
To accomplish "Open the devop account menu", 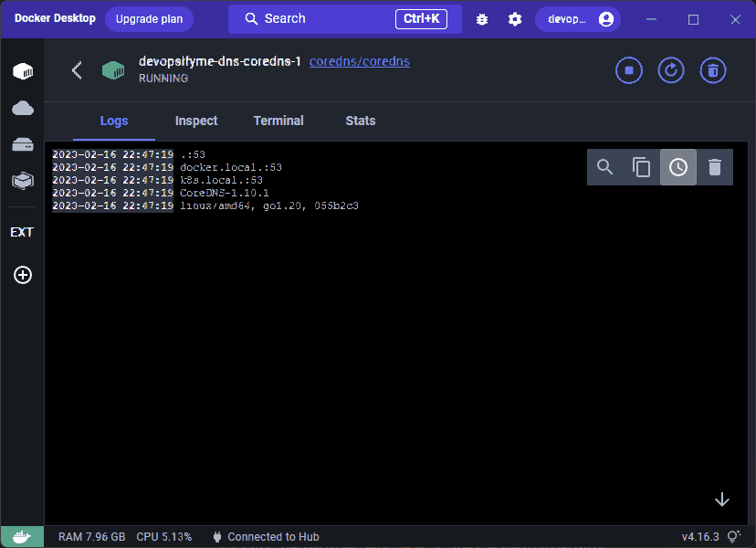I will point(578,18).
